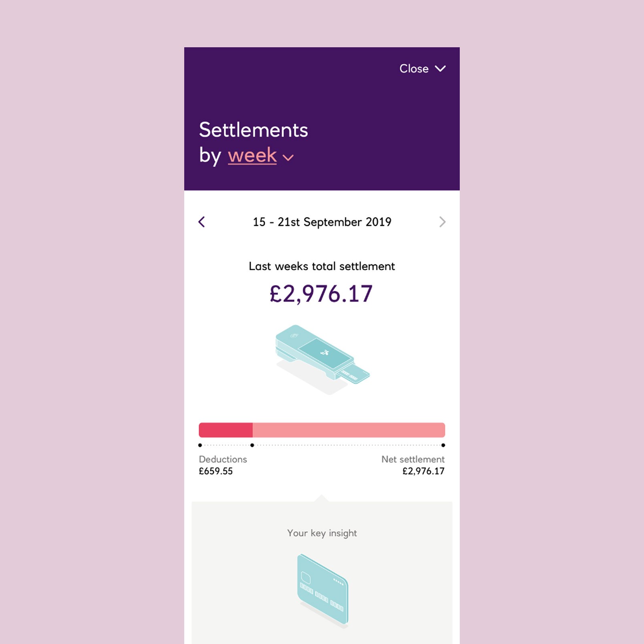The height and width of the screenshot is (644, 644).
Task: Click the light pink net settlement bar
Action: coord(348,430)
